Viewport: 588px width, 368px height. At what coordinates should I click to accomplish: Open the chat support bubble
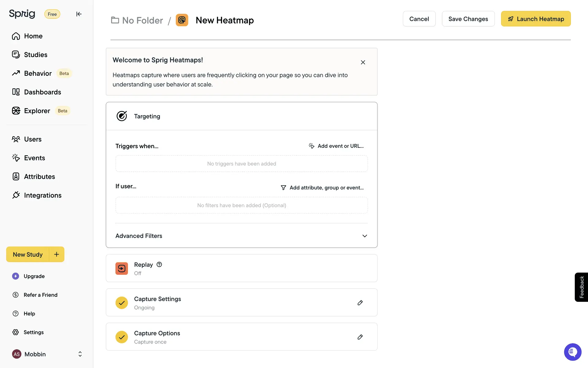[572, 352]
